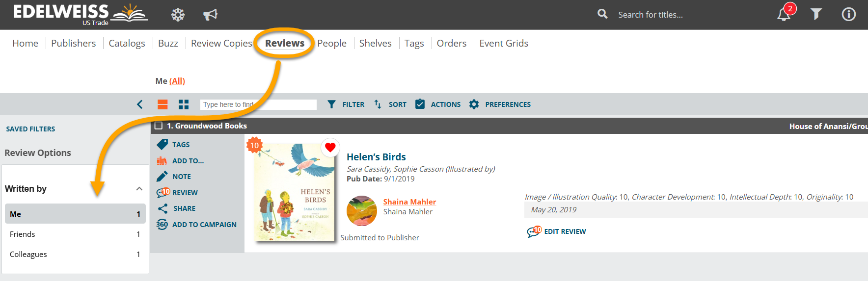Toggle the red heart favorite on the book cover
This screenshot has height=281, width=868.
click(x=330, y=147)
